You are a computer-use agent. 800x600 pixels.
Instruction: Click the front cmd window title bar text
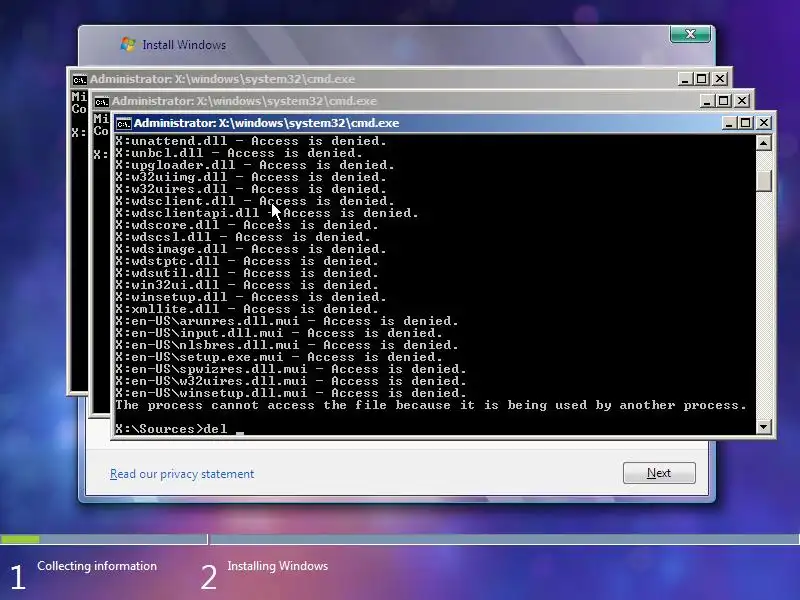click(x=266, y=123)
